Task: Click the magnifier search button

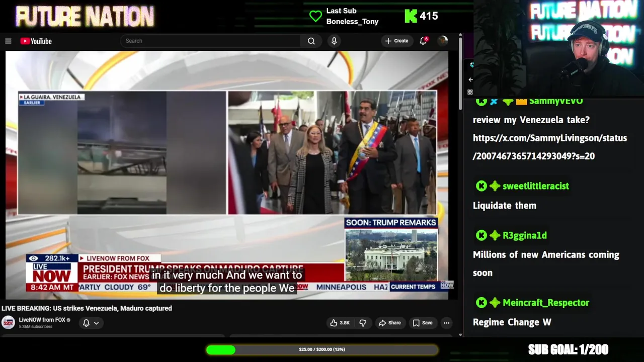Action: (x=311, y=41)
